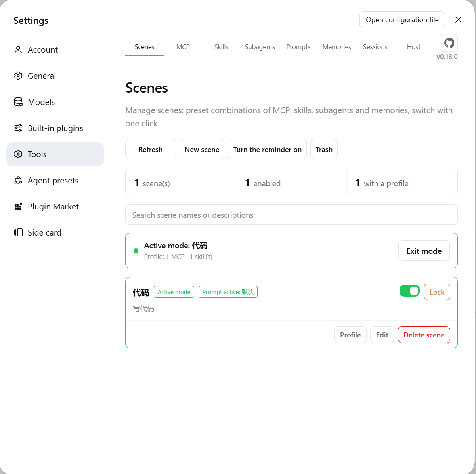Viewport: 476px width, 474px height.
Task: Click the 写代码 scene description
Action: 143,308
